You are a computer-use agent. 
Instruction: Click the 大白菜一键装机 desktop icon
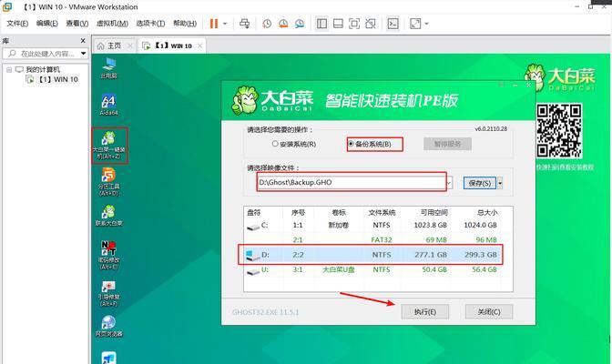tap(109, 145)
